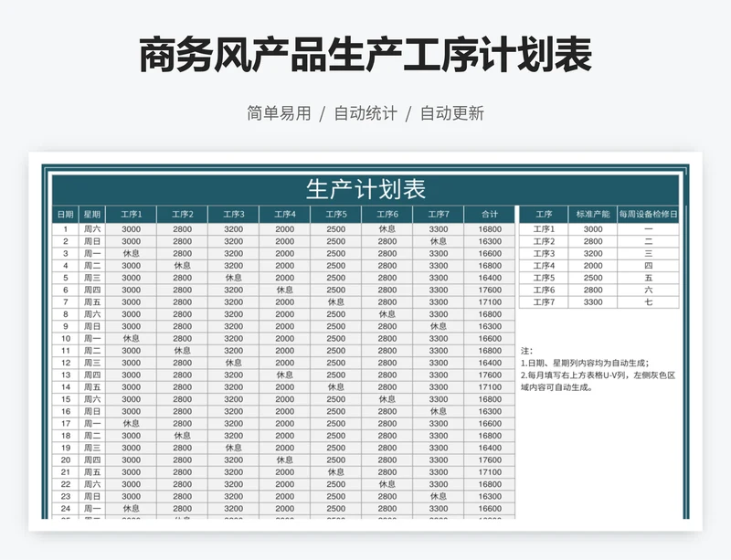The height and width of the screenshot is (560, 731).
Task: Click the 生产计划表 title banner
Action: click(x=365, y=189)
